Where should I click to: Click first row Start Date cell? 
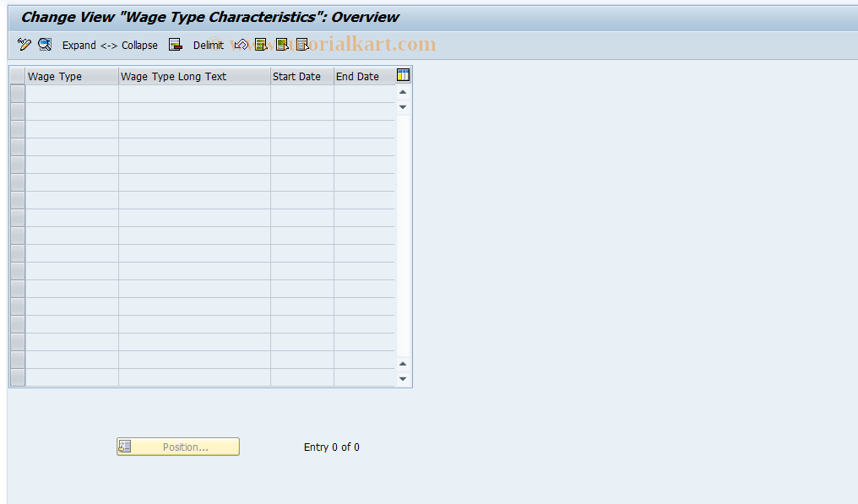click(302, 94)
